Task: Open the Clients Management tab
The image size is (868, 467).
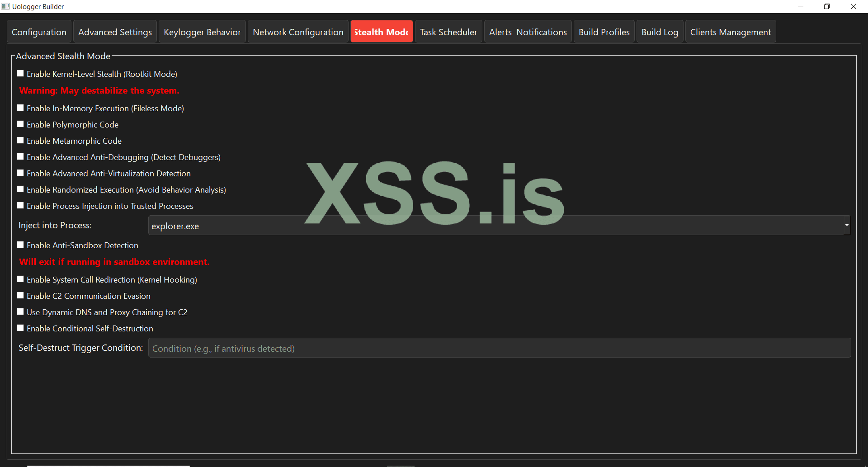Action: (x=731, y=32)
